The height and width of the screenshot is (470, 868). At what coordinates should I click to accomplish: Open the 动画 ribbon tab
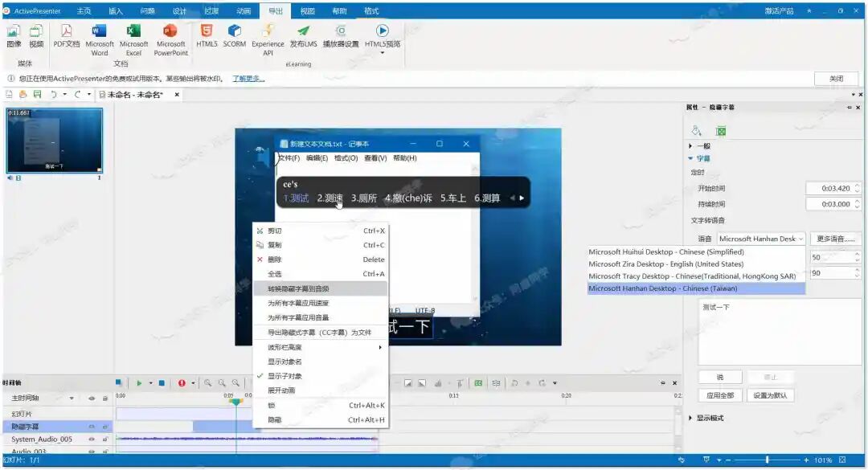tap(243, 11)
